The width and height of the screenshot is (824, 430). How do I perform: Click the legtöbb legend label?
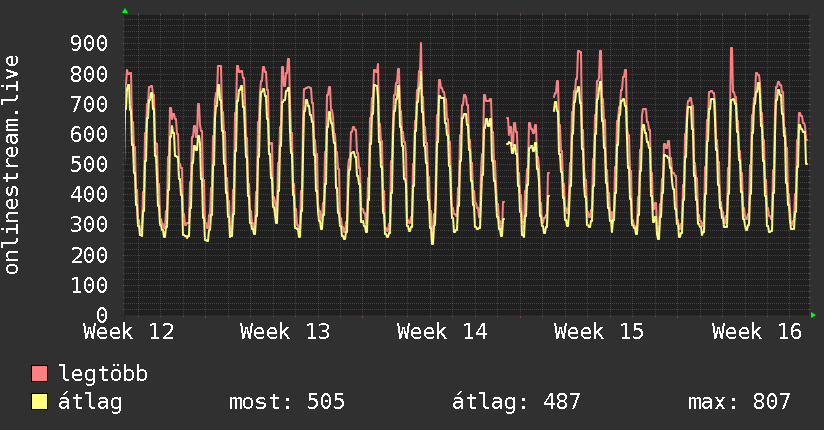tap(103, 374)
